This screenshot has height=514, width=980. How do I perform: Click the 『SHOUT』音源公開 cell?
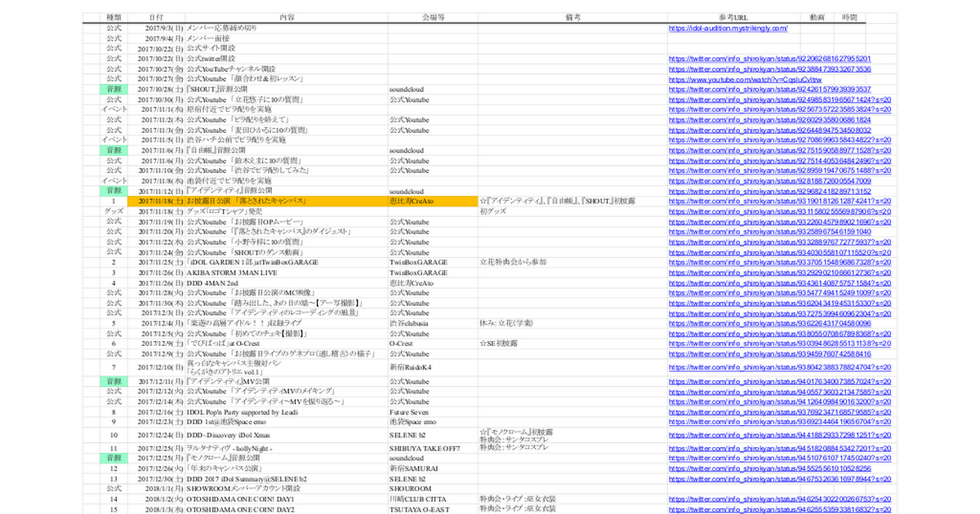pos(287,89)
